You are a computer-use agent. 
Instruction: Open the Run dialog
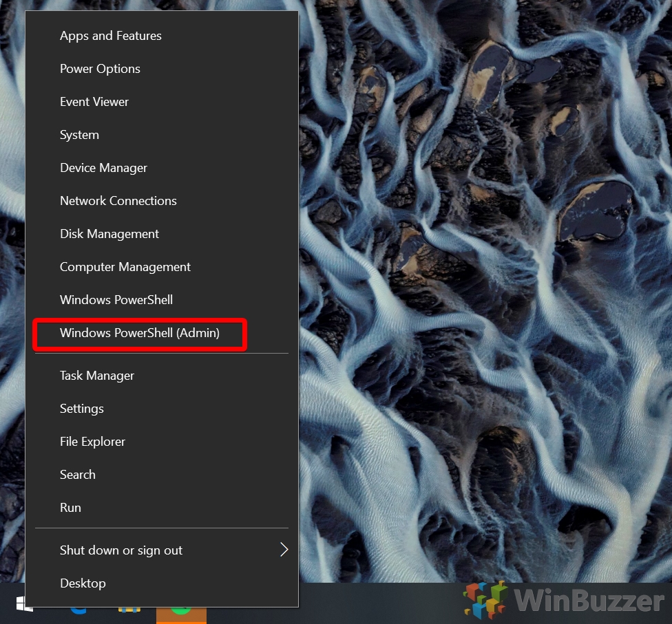(162, 507)
